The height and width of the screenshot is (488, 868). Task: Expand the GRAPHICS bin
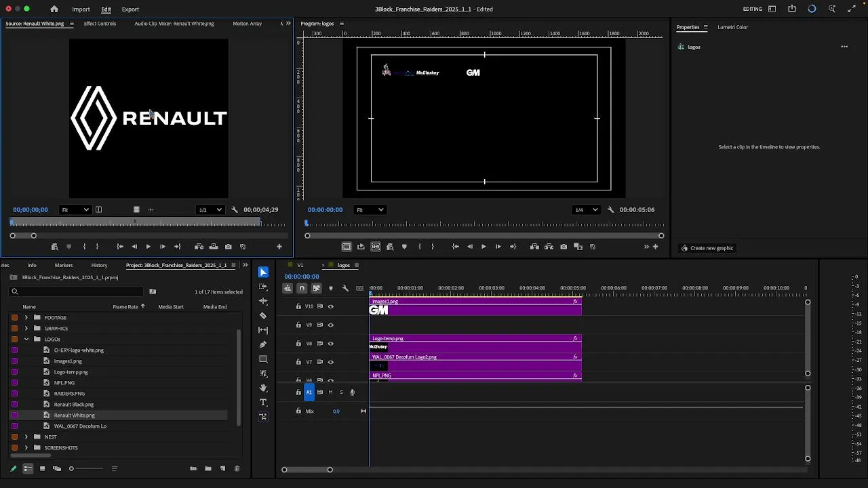click(26, 329)
